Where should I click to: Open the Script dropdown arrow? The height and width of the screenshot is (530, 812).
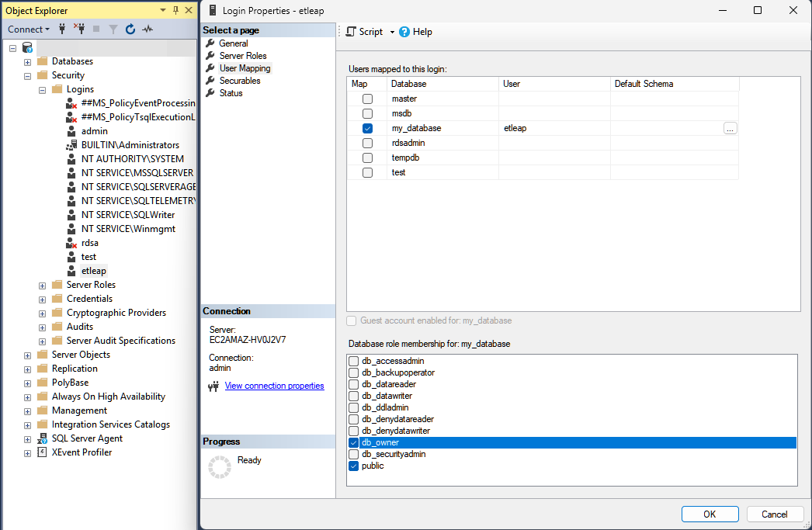[392, 32]
